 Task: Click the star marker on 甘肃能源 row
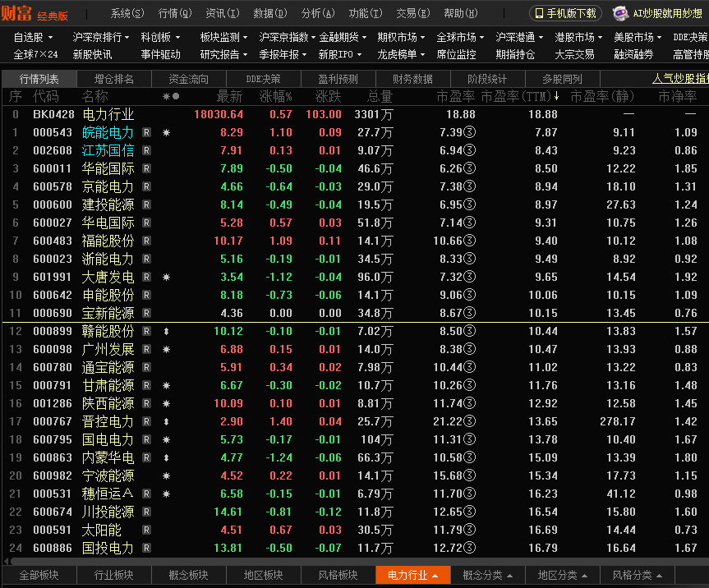(x=167, y=385)
